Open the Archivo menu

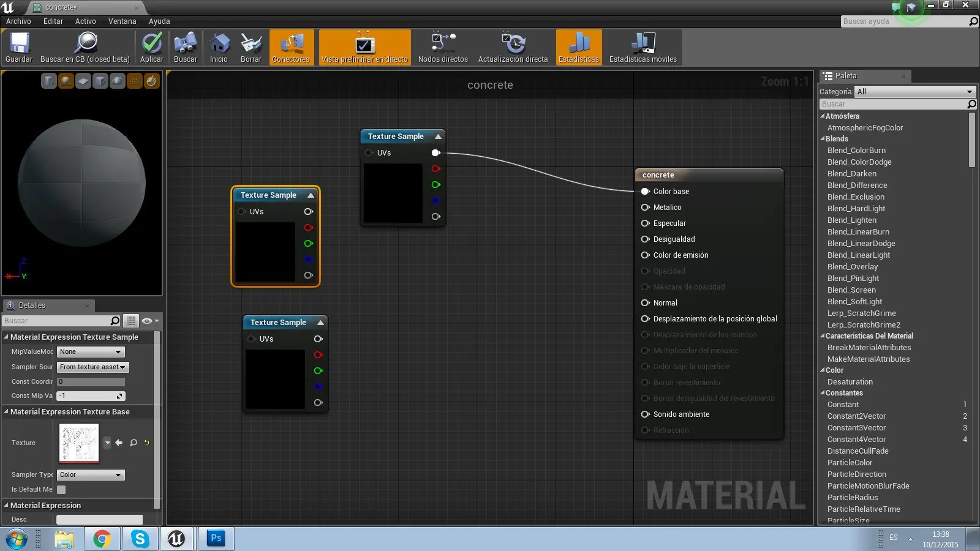pyautogui.click(x=18, y=21)
